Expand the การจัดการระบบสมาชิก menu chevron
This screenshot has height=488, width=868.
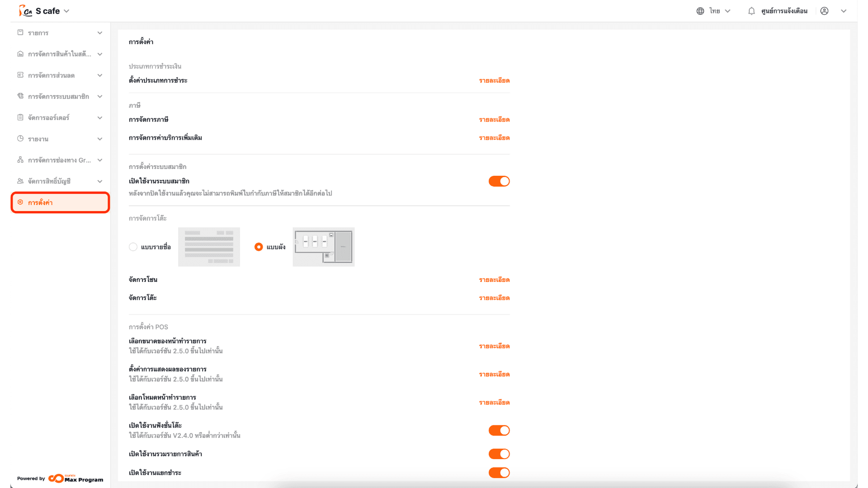tap(100, 96)
